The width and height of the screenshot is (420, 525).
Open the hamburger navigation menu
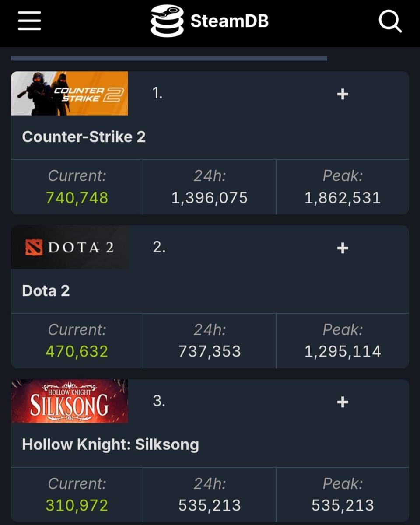tap(29, 21)
